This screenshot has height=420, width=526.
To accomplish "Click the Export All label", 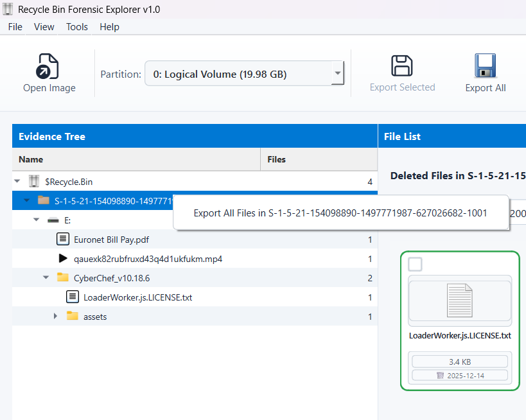I will coord(485,88).
